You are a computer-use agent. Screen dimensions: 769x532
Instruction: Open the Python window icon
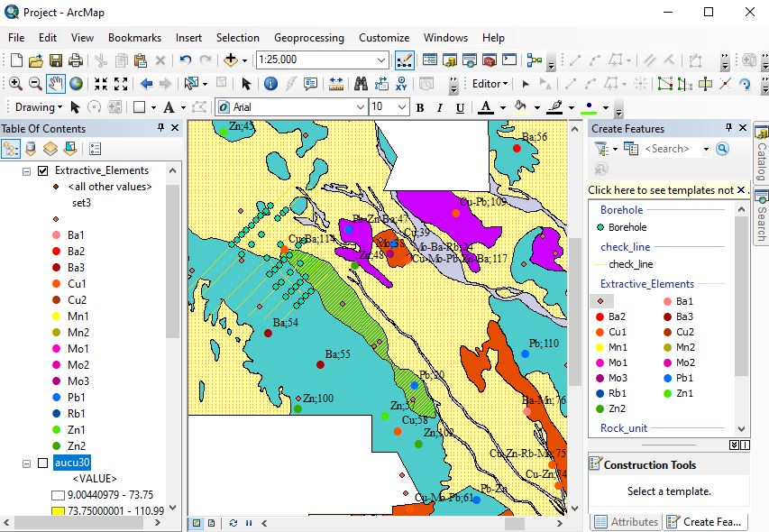point(509,60)
